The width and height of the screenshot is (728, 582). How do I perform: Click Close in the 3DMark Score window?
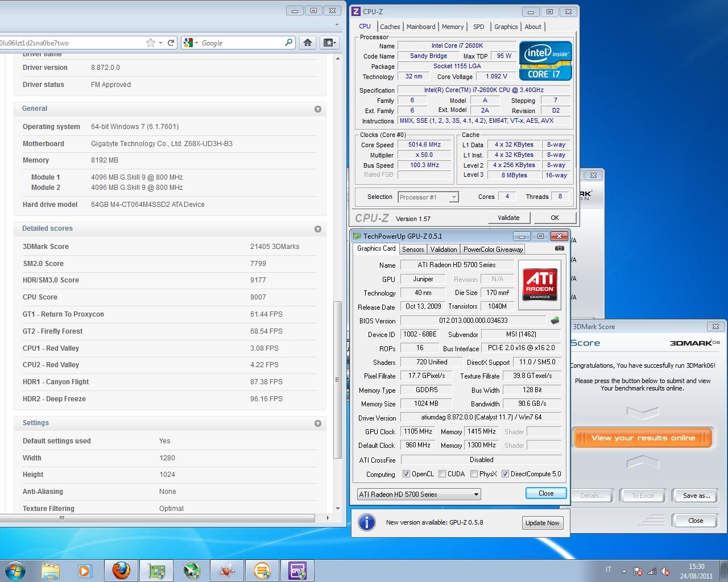(696, 521)
